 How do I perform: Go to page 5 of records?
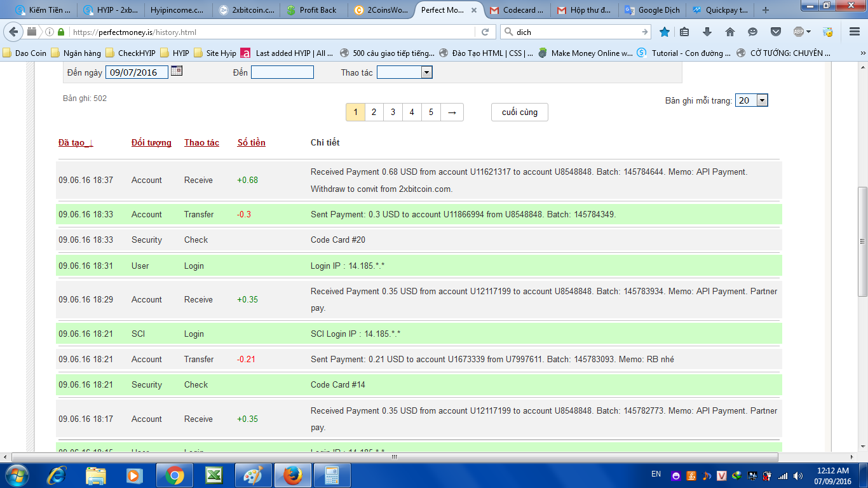tap(431, 112)
